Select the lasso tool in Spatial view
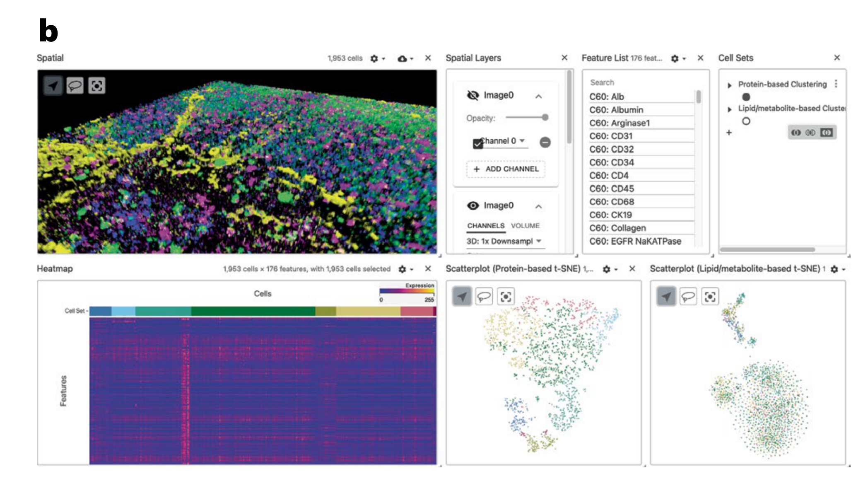The width and height of the screenshot is (868, 481). (x=75, y=86)
